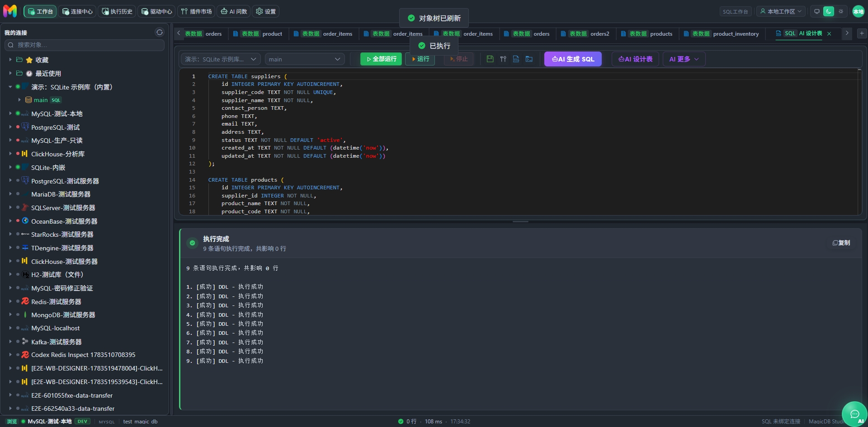
Task: Click the 全部运行 button
Action: point(381,59)
